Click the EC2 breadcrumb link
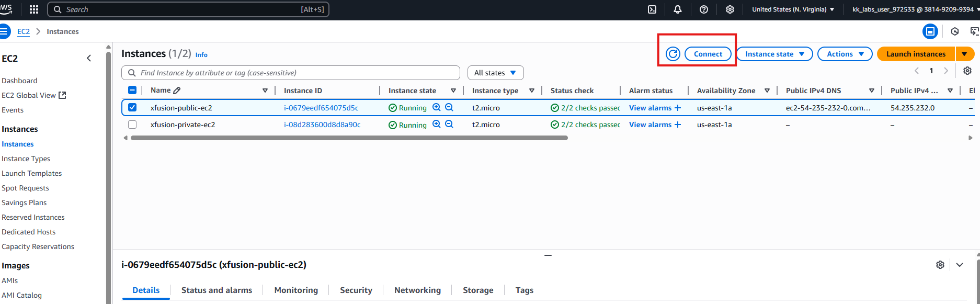 [24, 31]
